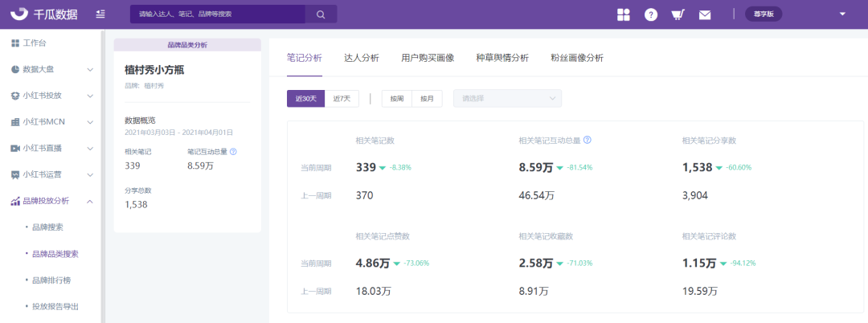Click info icon next to 笔记互动总量
The width and height of the screenshot is (868, 323).
point(233,152)
